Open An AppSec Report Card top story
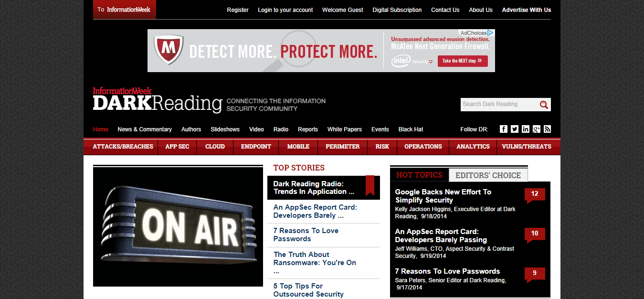 315,211
